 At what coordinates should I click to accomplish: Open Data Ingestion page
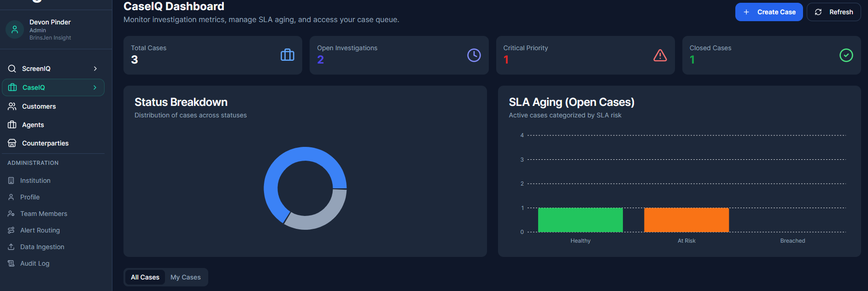tap(53, 247)
